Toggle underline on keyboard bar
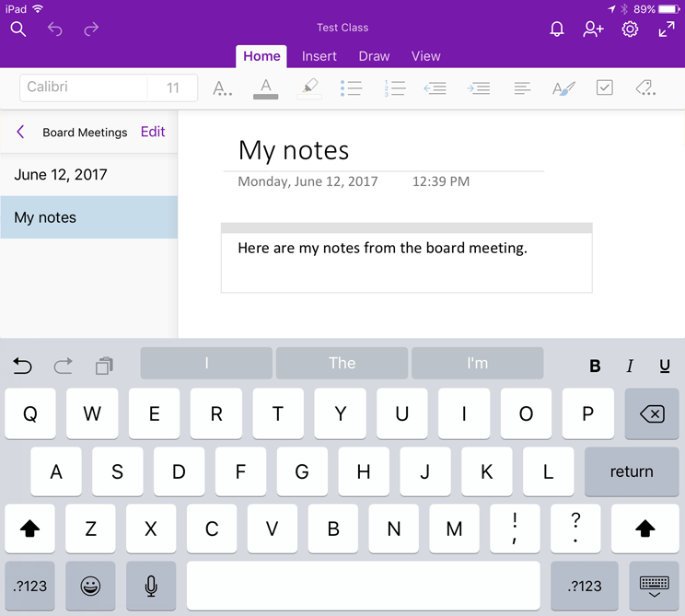 pyautogui.click(x=665, y=366)
